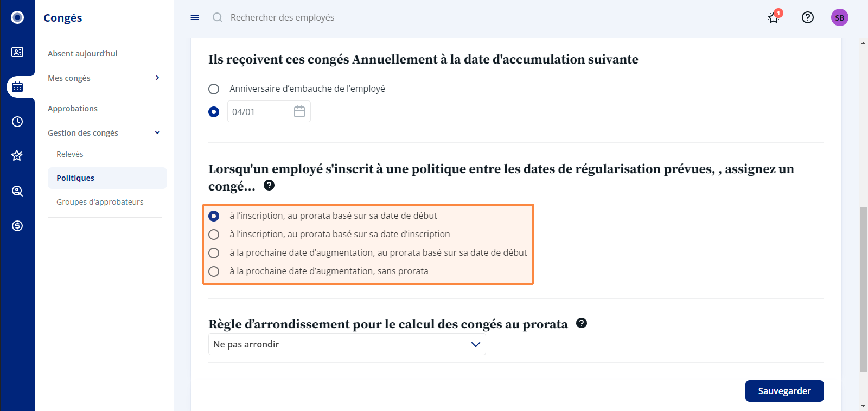Click the Rechercher des employés search field

tap(282, 18)
